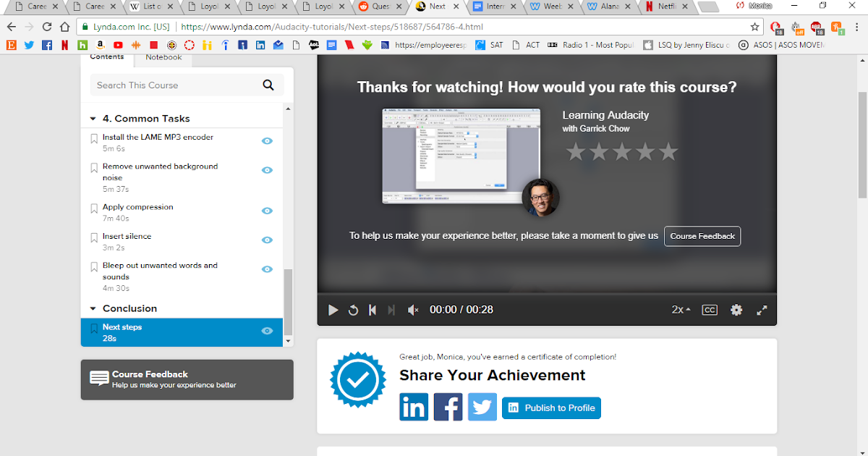Toggle watched eye for Next steps
This screenshot has height=456, width=868.
(x=267, y=331)
